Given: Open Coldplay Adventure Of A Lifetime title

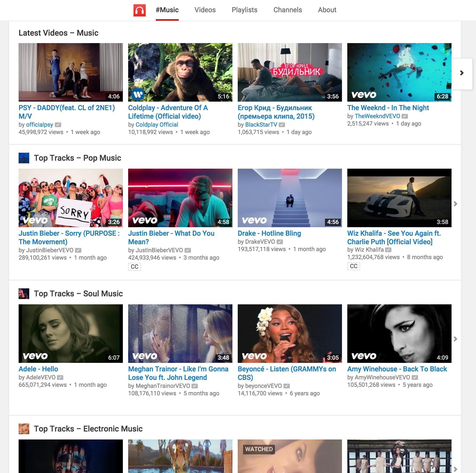Looking at the screenshot, I should 168,112.
